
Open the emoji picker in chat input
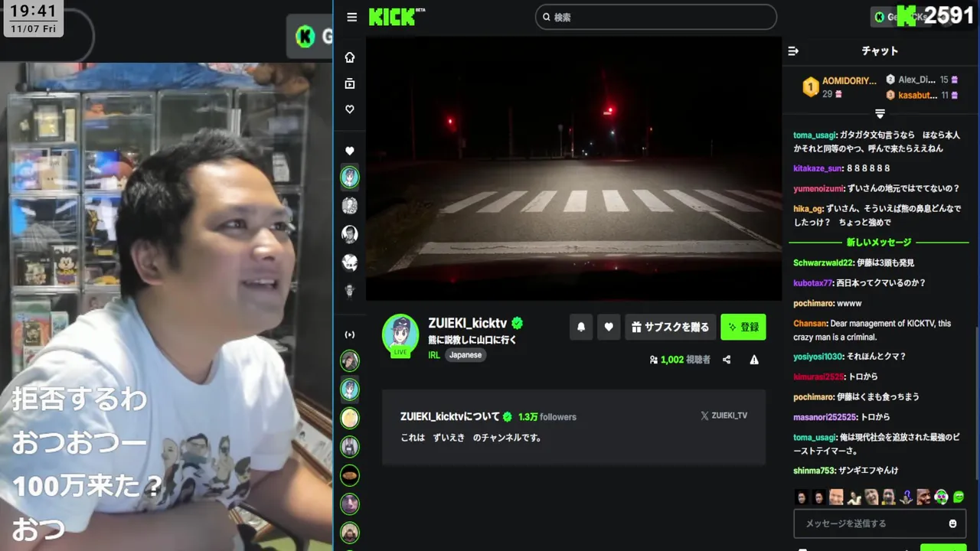(952, 523)
